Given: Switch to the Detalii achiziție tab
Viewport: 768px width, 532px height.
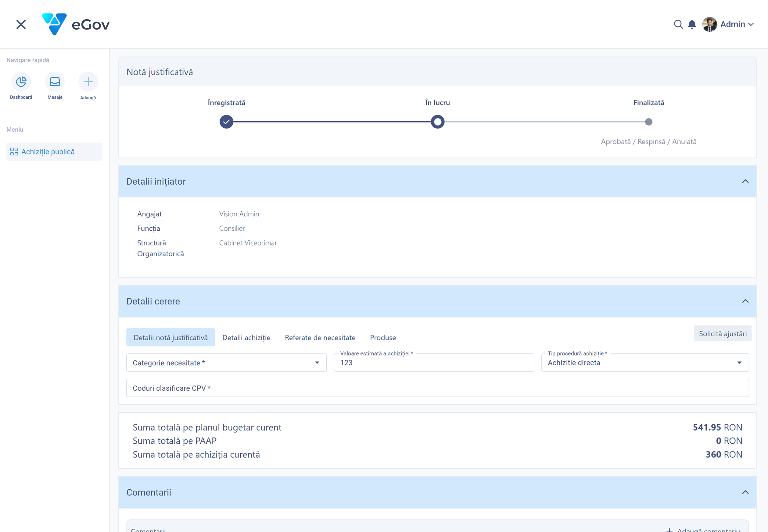Looking at the screenshot, I should coord(246,338).
